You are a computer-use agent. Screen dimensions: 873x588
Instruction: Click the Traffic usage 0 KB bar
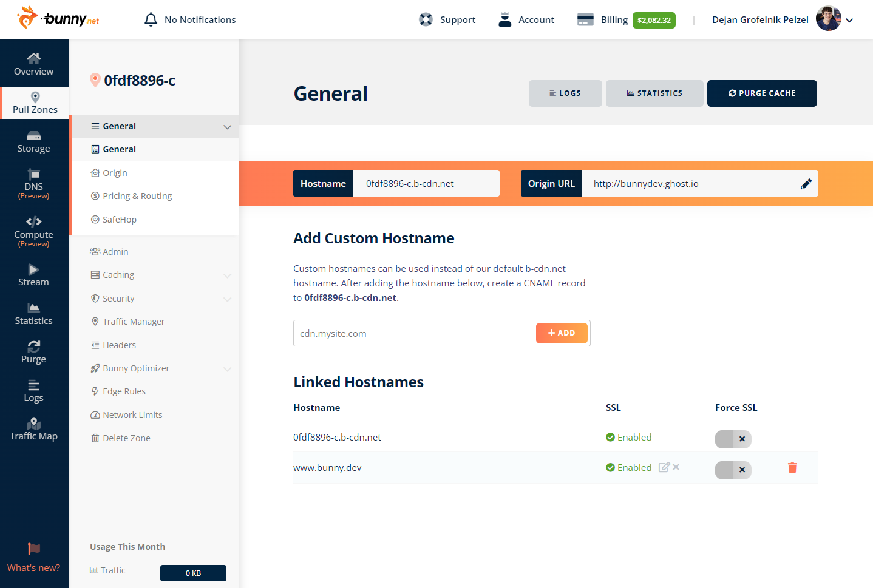(193, 573)
